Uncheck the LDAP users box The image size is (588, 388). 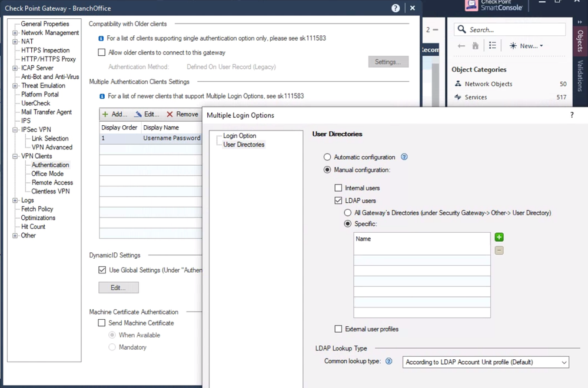tap(338, 200)
